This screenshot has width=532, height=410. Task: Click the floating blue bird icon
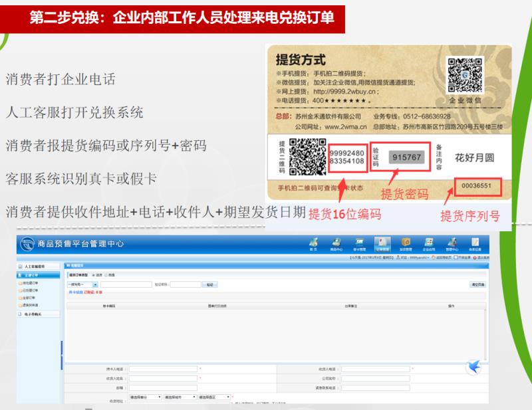[x=473, y=367]
